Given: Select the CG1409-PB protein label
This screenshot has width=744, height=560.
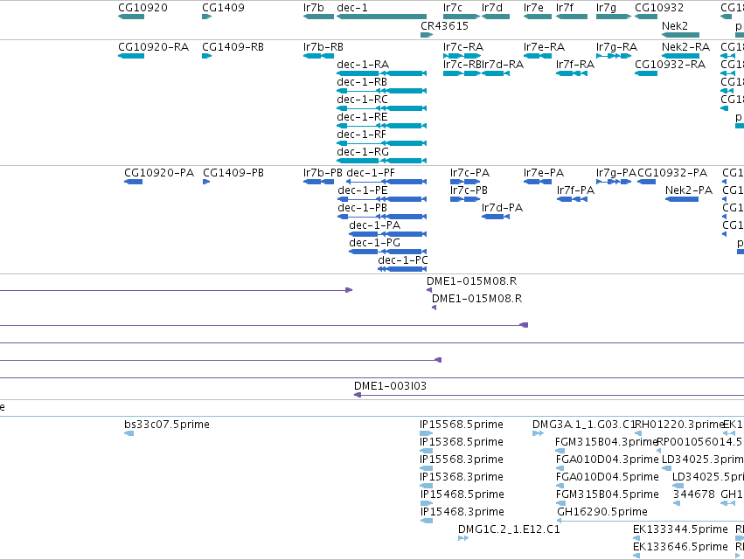Looking at the screenshot, I should [x=233, y=173].
